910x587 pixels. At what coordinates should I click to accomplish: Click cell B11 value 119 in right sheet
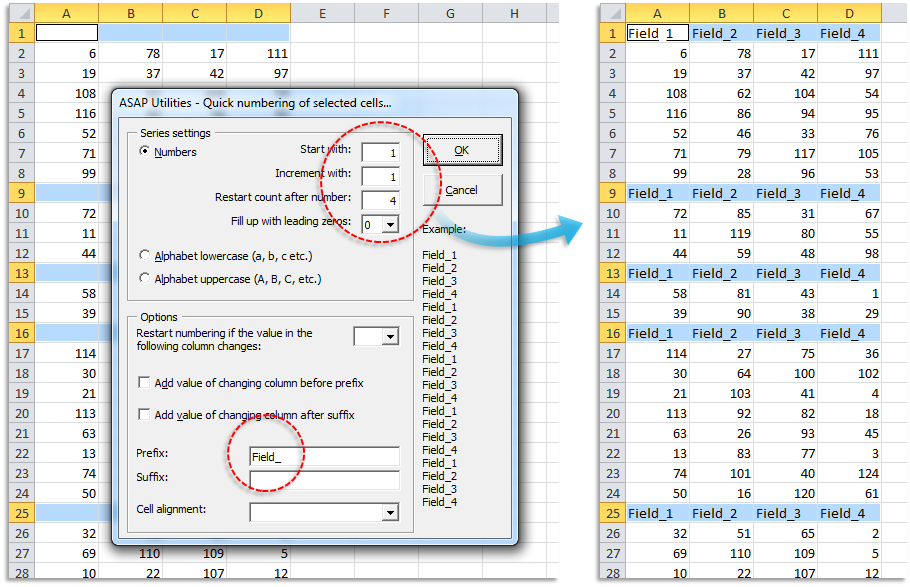coord(721,233)
